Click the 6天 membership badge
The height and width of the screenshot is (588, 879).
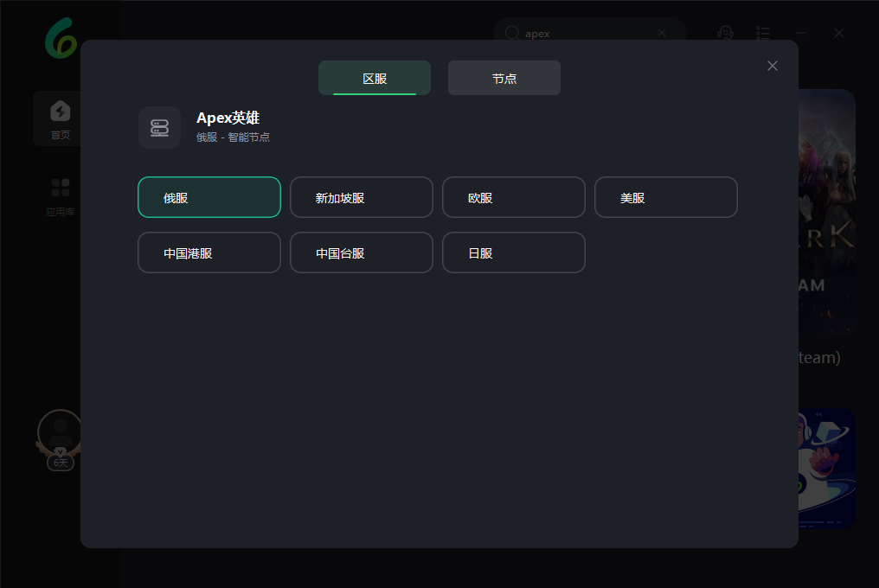tap(60, 463)
